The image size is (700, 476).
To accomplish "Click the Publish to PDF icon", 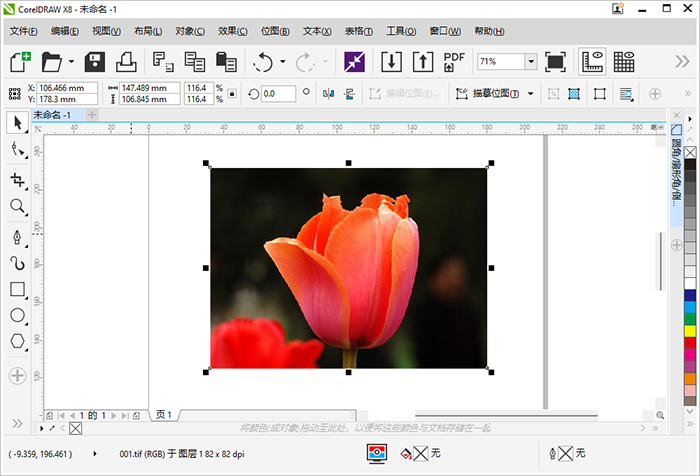I will pyautogui.click(x=454, y=62).
